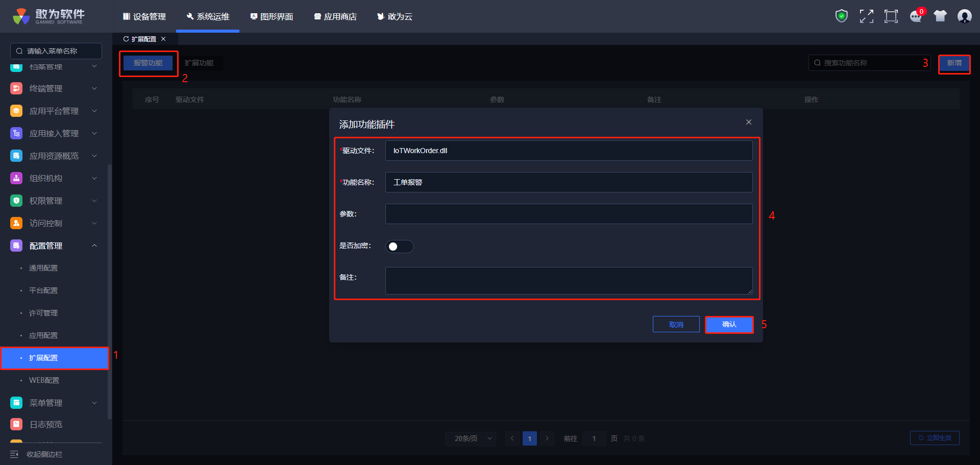The height and width of the screenshot is (465, 980).
Task: Go to previous page arrow
Action: point(512,438)
